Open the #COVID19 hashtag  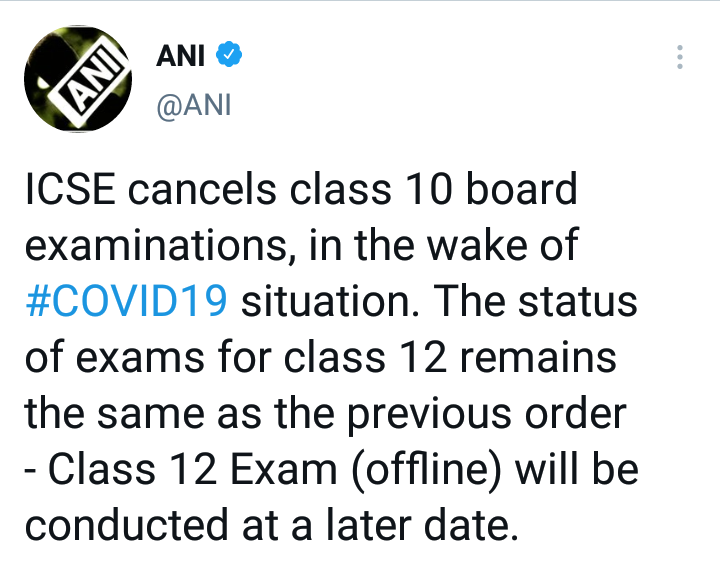tap(128, 301)
